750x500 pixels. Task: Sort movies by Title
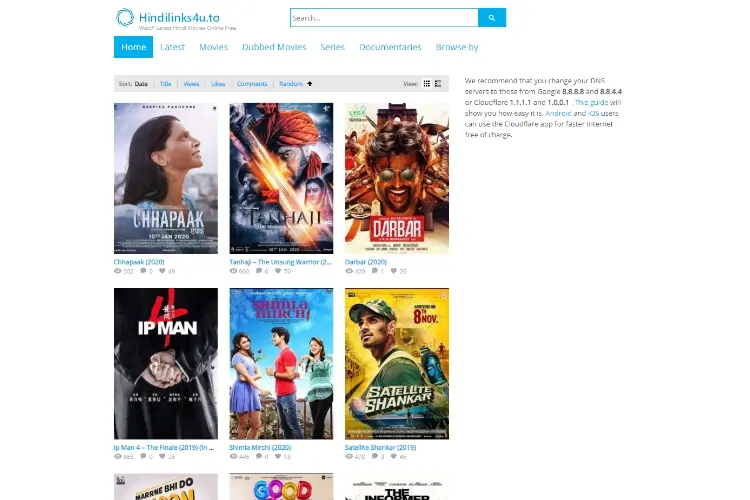click(x=165, y=84)
